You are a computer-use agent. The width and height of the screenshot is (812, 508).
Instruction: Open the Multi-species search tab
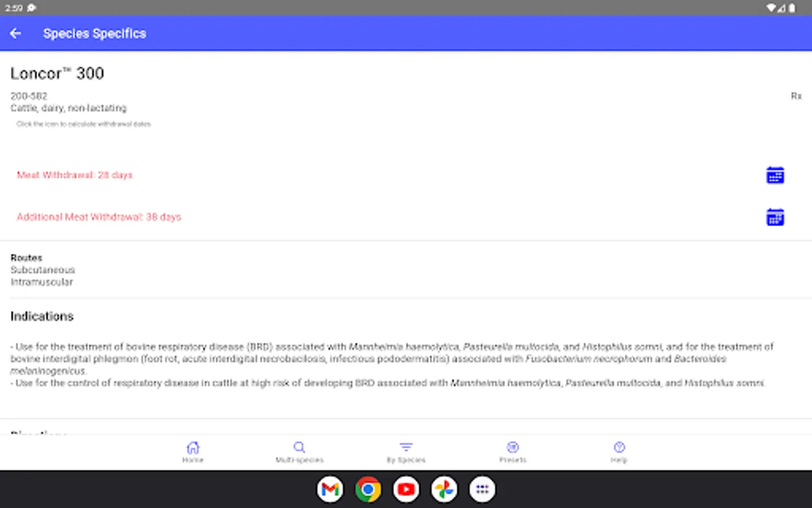click(299, 452)
